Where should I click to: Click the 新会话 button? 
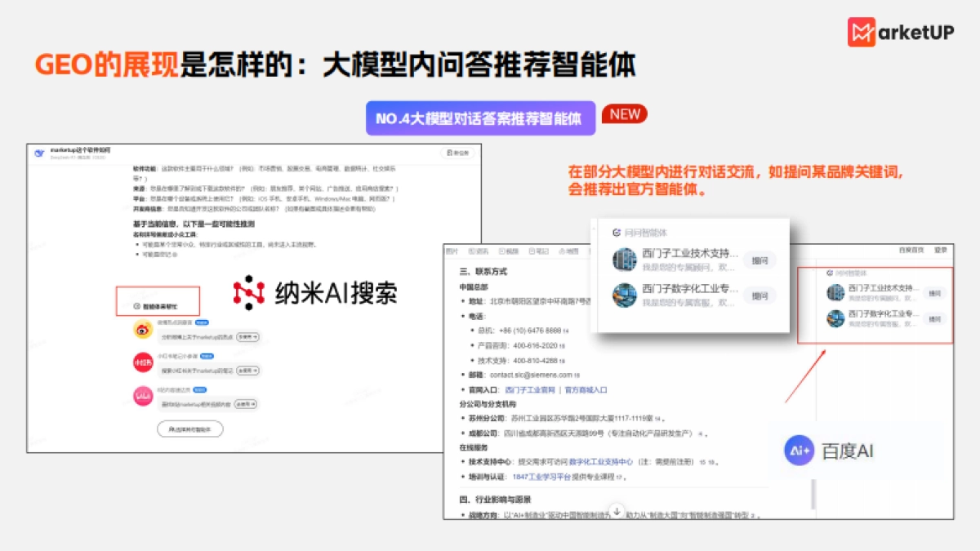tap(457, 153)
